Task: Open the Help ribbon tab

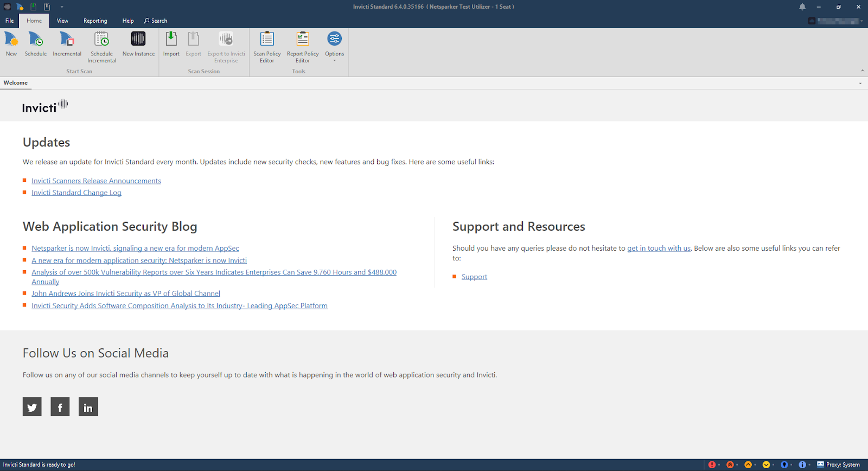Action: click(x=128, y=21)
